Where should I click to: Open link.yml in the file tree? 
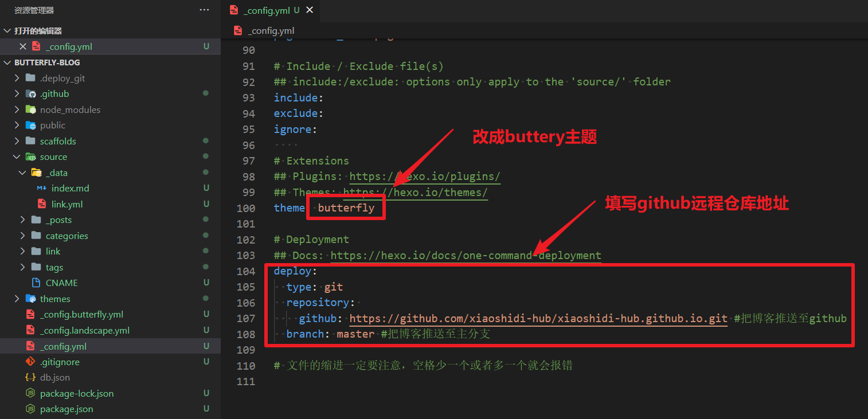pyautogui.click(x=67, y=204)
